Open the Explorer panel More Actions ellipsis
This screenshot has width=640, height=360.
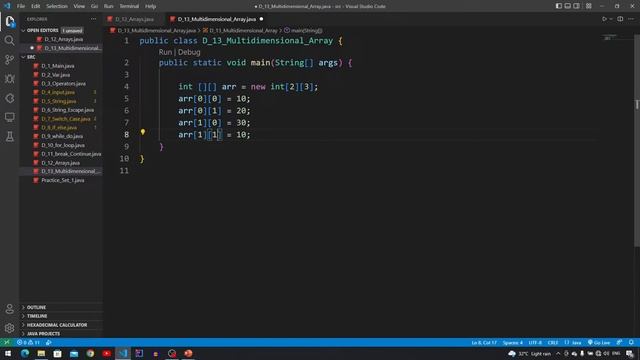click(93, 19)
